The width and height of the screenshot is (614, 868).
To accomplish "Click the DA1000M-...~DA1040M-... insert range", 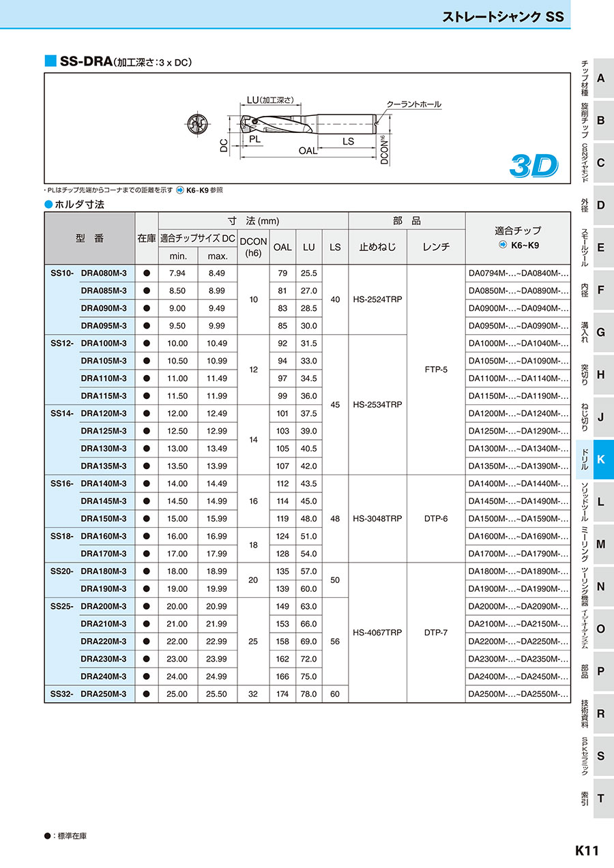I will pyautogui.click(x=518, y=344).
